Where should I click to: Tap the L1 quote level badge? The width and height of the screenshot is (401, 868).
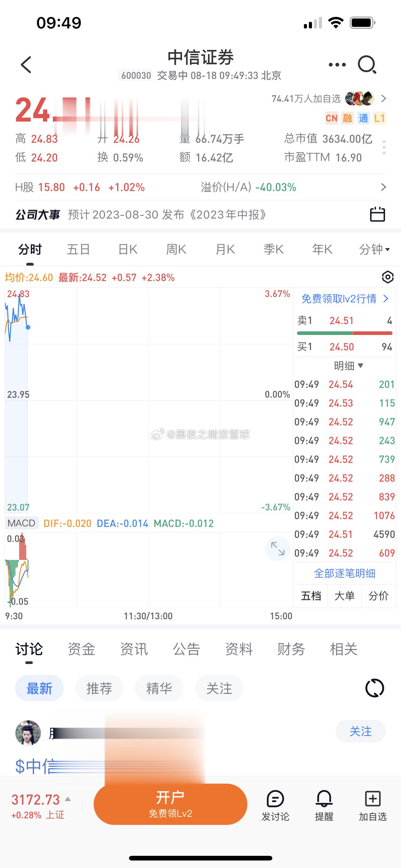[379, 118]
